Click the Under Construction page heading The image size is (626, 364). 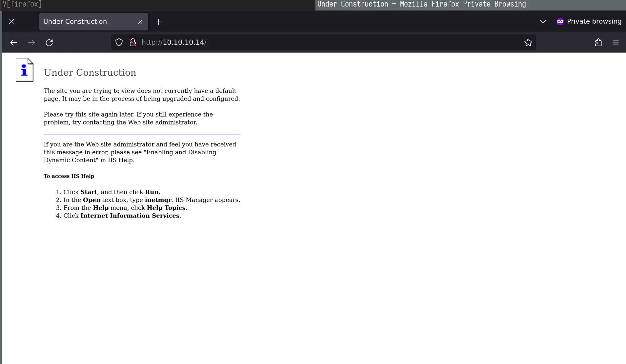tap(90, 72)
